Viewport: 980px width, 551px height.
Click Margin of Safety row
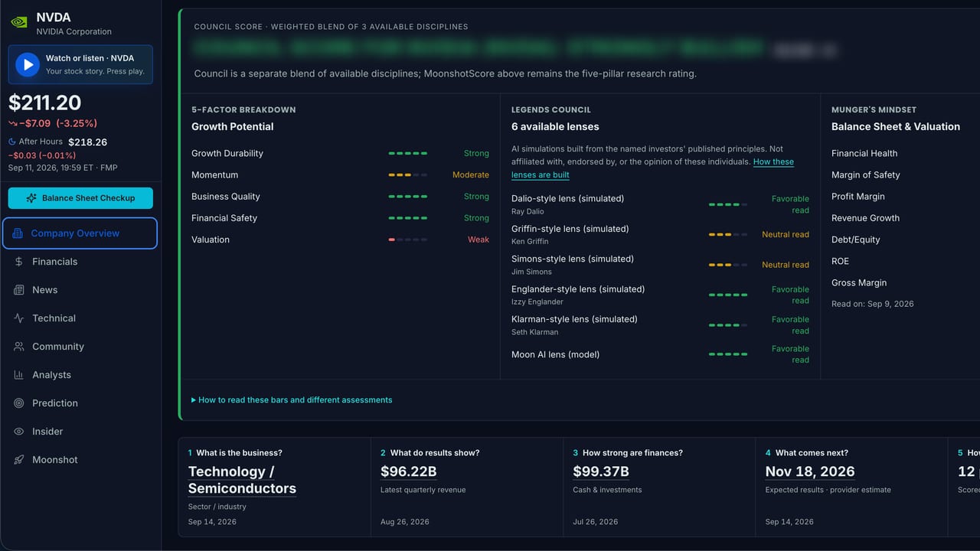866,175
